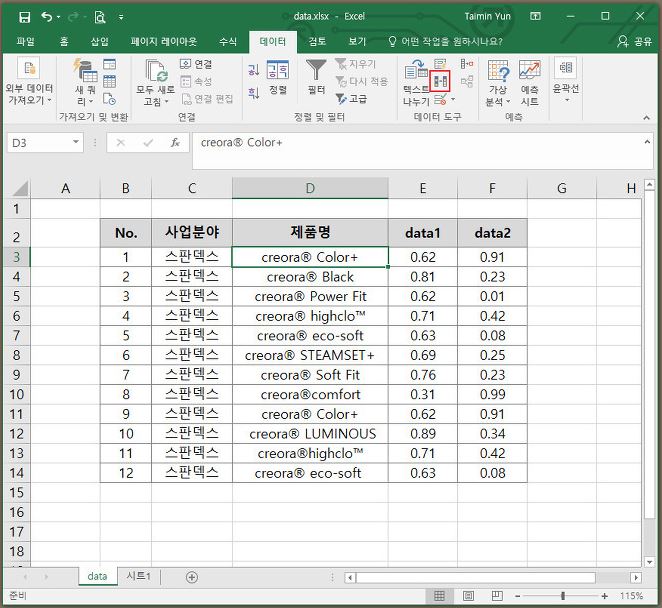Click the 중복된 항목 제거 icon
Viewport: 662px width, 608px height.
coord(440,81)
